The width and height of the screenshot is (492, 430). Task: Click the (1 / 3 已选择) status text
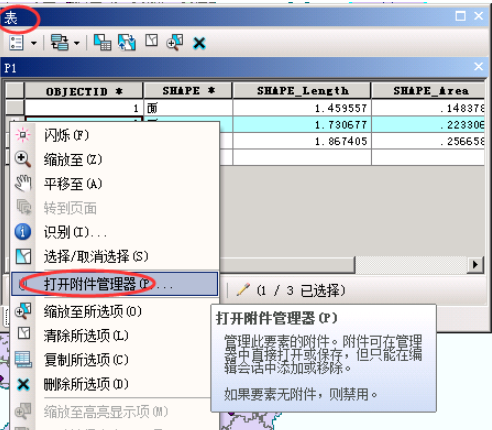click(301, 290)
